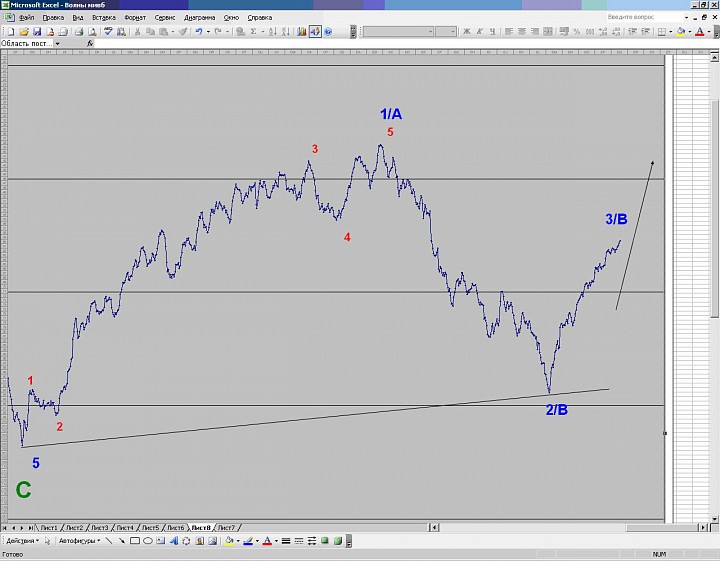Click the percent style icon

(577, 31)
